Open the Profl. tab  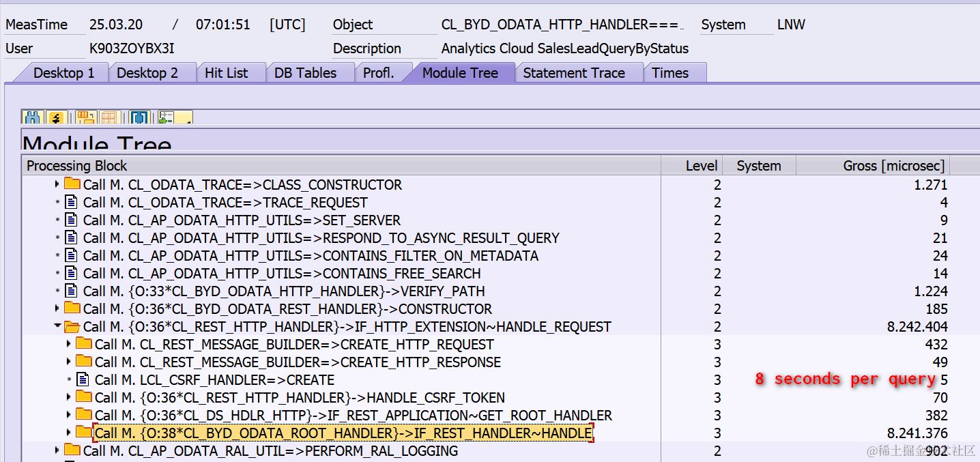(x=379, y=73)
